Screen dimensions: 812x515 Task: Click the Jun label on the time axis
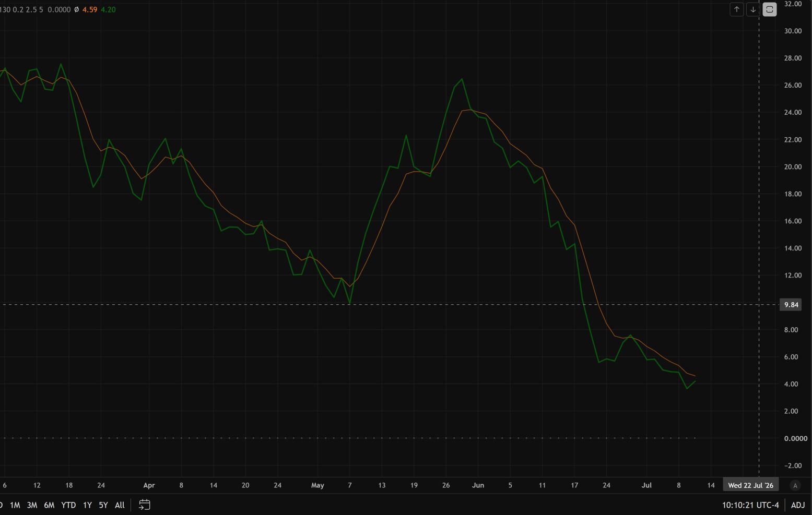pyautogui.click(x=478, y=485)
